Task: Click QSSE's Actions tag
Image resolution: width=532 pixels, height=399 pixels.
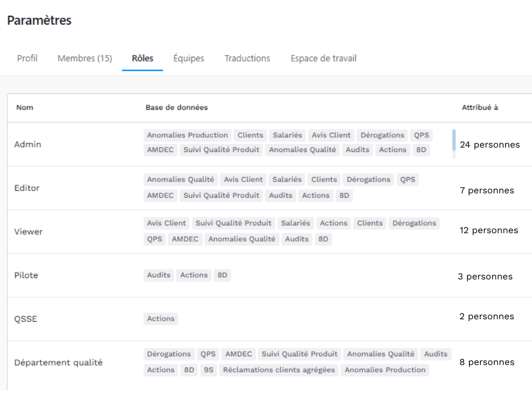Action: [161, 319]
